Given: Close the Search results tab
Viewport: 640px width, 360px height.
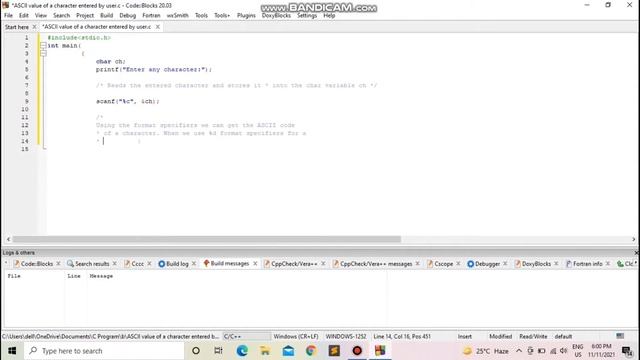Looking at the screenshot, I should (x=115, y=264).
